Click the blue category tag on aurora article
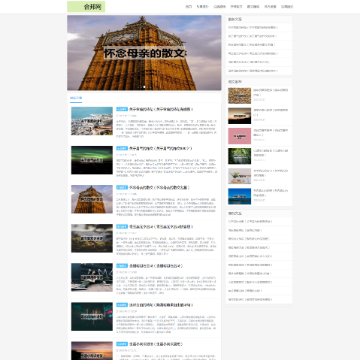 [122, 148]
